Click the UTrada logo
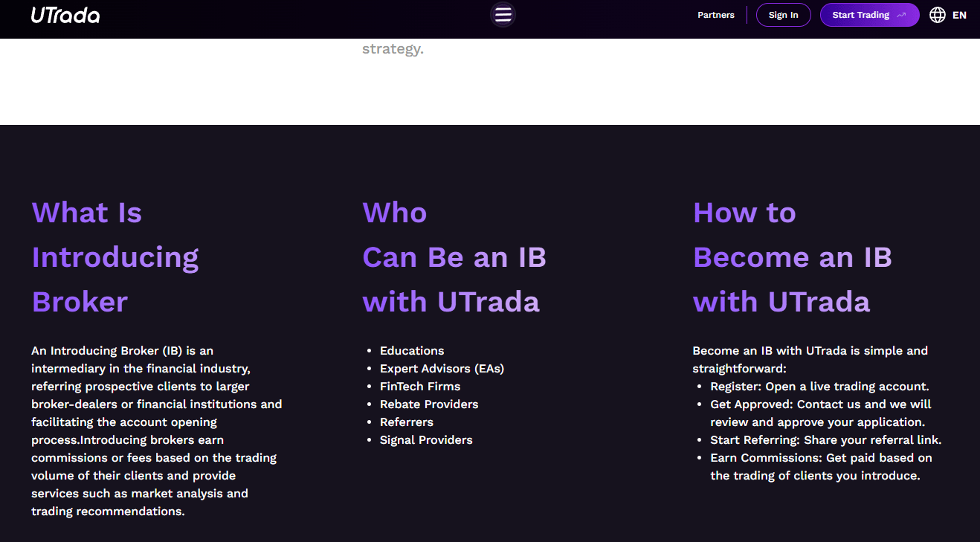 [65, 15]
